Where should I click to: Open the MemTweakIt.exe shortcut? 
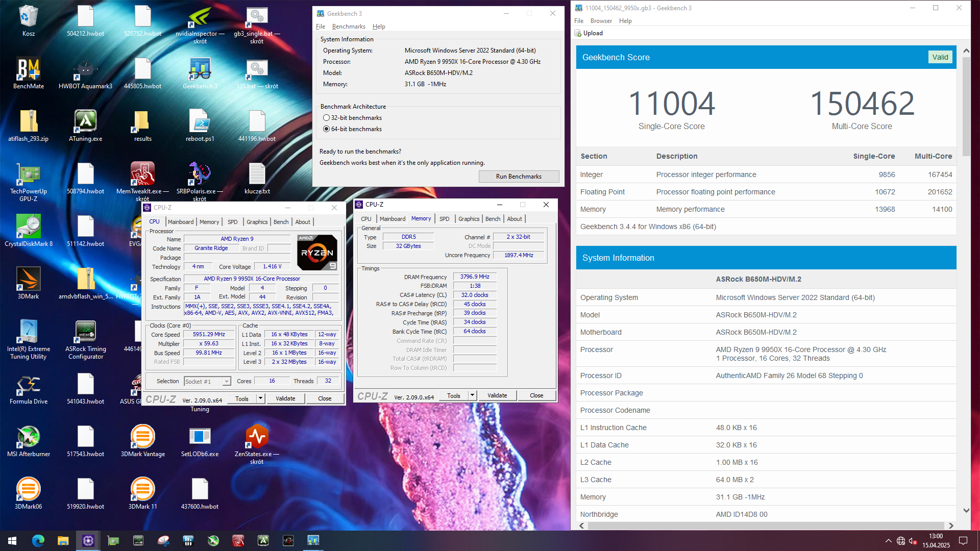click(x=142, y=182)
